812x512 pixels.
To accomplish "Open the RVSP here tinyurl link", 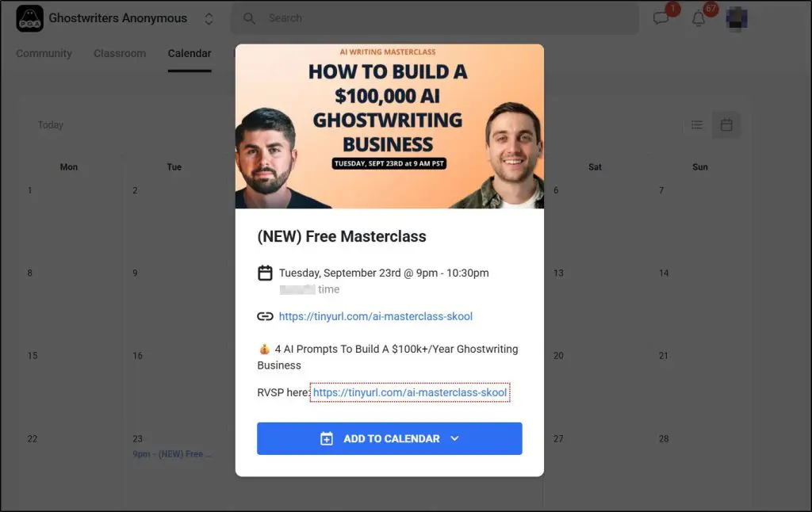I will click(410, 392).
